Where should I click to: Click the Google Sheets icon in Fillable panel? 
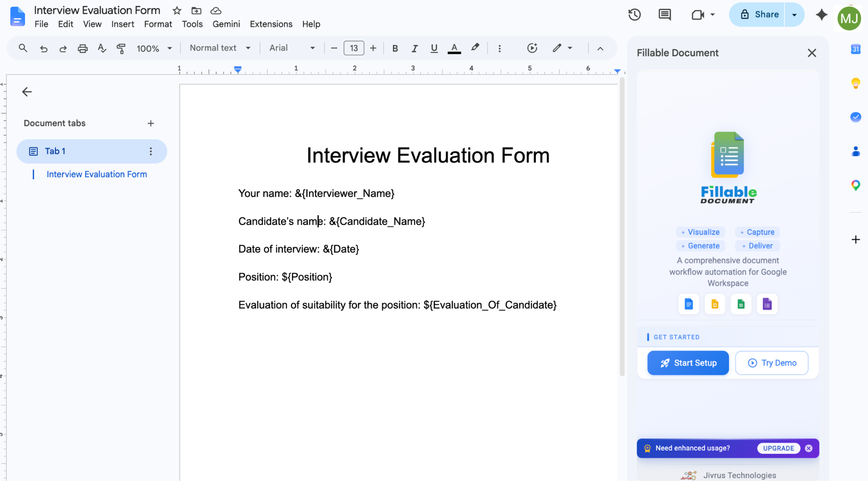coord(741,304)
